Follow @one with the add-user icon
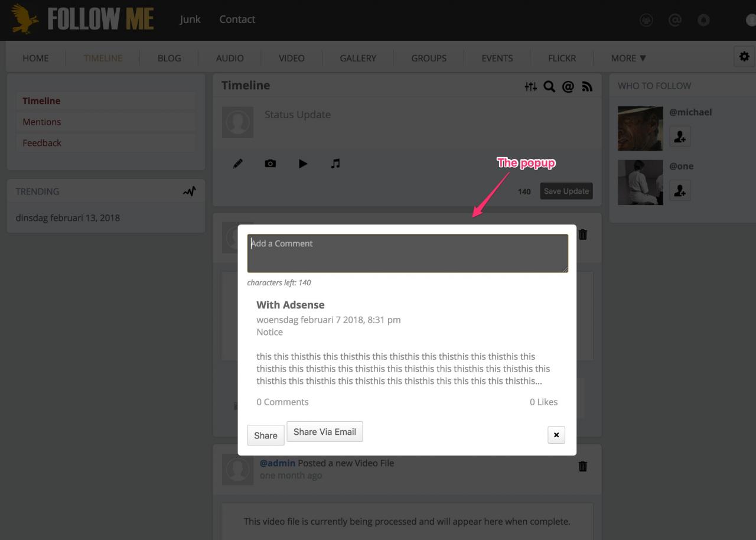 pyautogui.click(x=680, y=190)
